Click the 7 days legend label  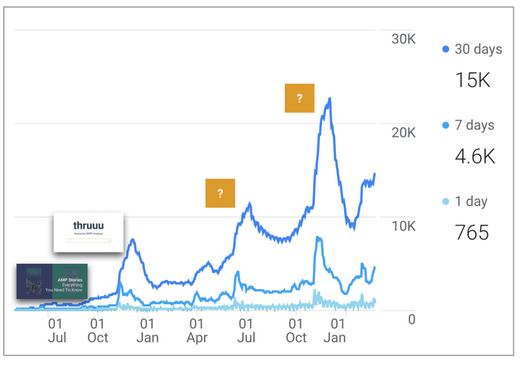click(x=474, y=125)
